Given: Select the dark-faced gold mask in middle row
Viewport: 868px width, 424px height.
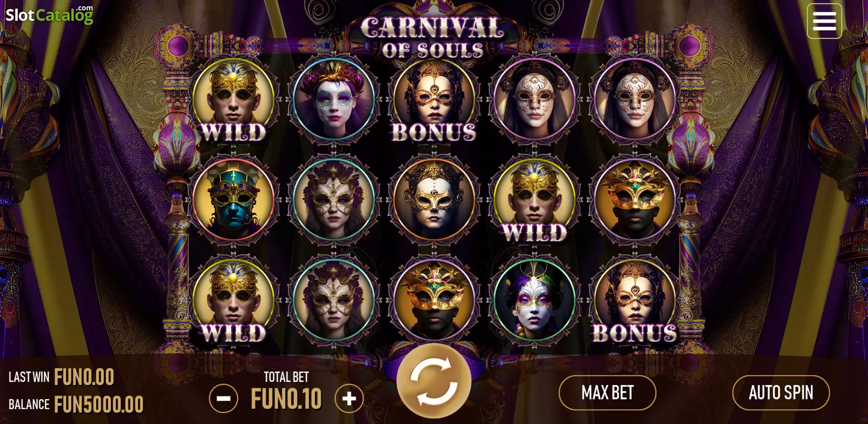Looking at the screenshot, I should pos(635,200).
